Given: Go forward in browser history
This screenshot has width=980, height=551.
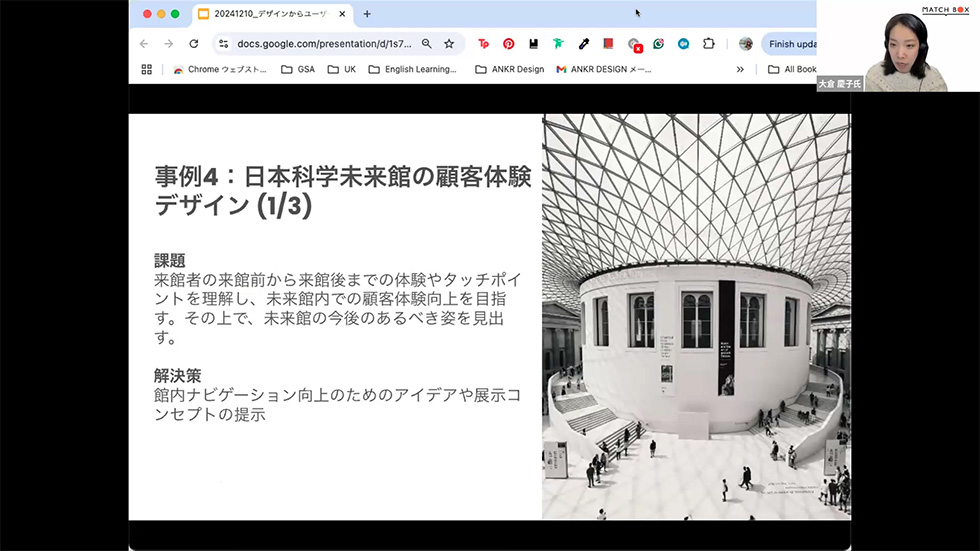Looking at the screenshot, I should tap(169, 44).
